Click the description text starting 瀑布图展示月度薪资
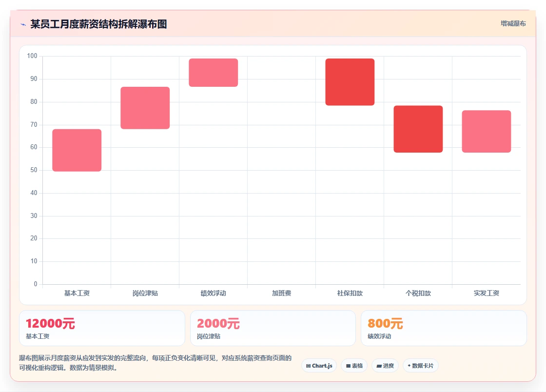The height and width of the screenshot is (392, 546). [x=156, y=363]
